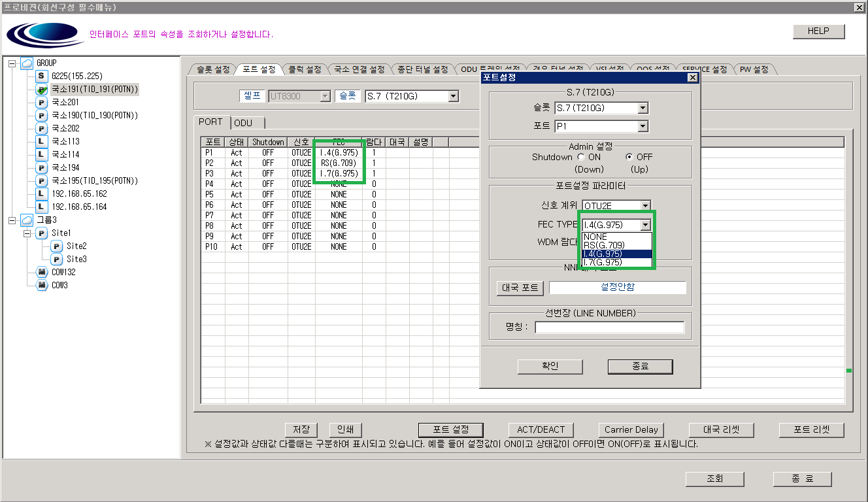
Task: Click the 확인 button in the dialog
Action: tap(550, 367)
